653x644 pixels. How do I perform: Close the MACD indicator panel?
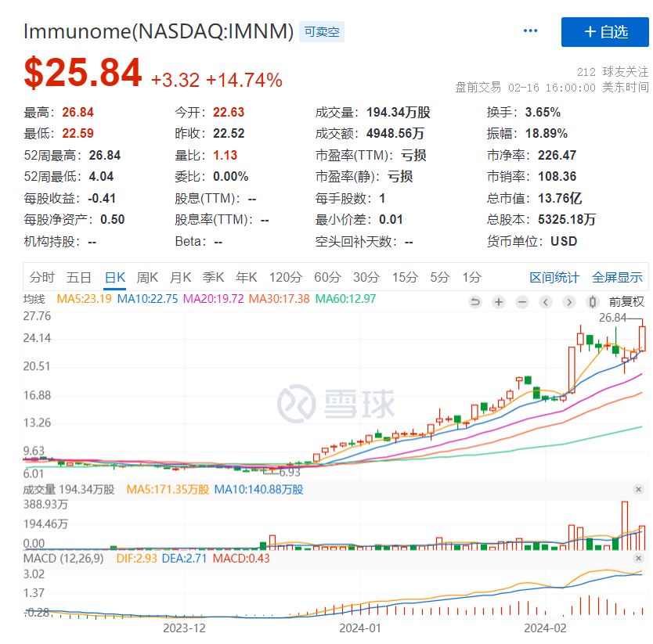[x=639, y=558]
